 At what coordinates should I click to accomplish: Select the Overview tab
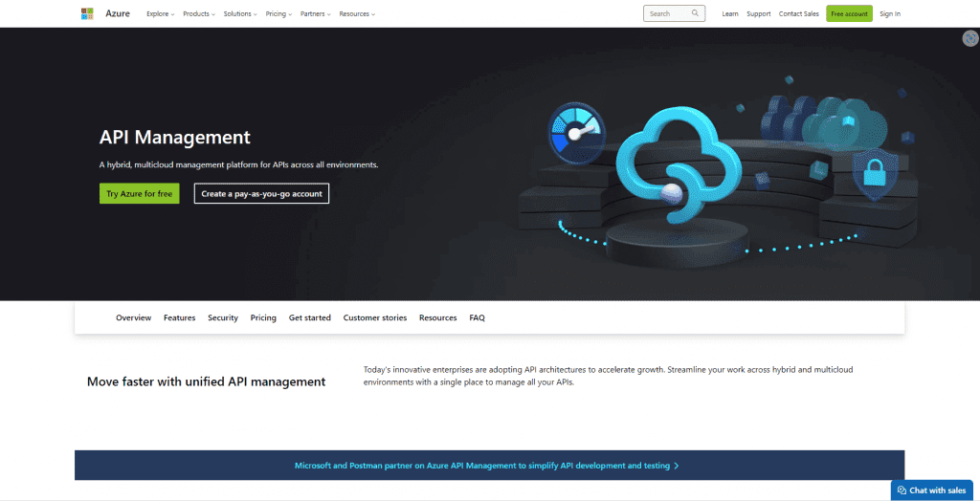[x=134, y=318]
